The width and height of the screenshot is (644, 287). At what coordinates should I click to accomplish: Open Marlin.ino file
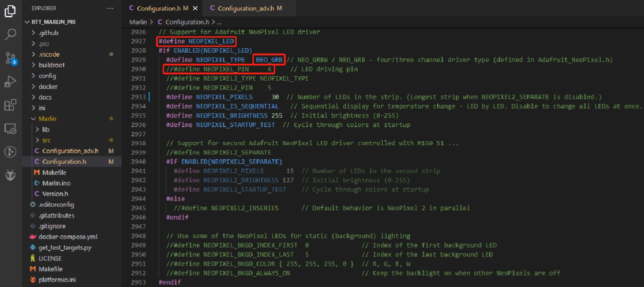(56, 183)
